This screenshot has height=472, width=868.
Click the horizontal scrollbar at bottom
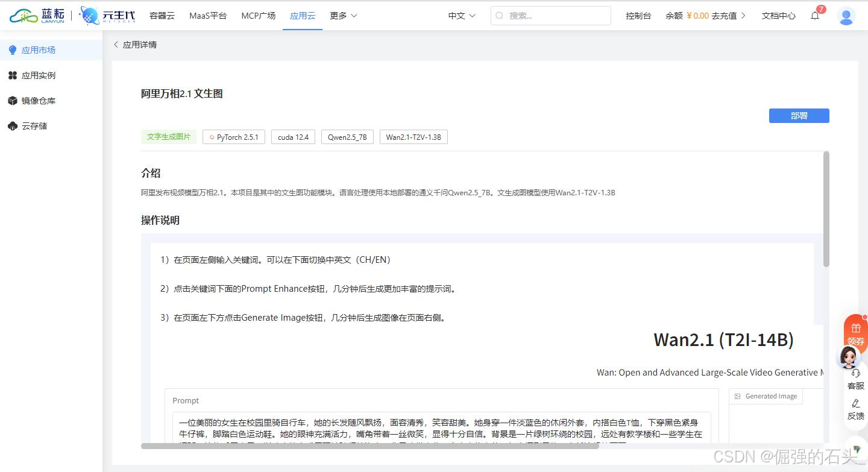coord(370,446)
